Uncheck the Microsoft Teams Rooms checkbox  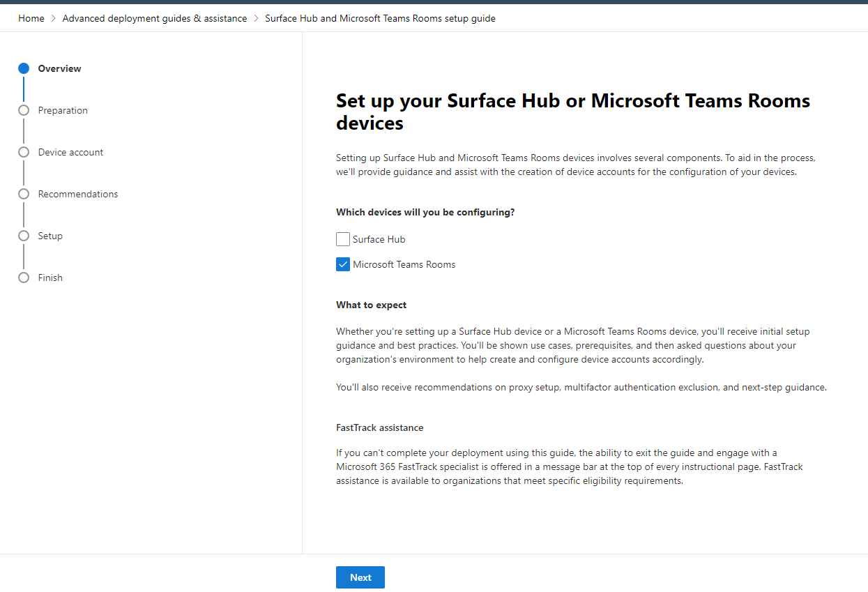pos(343,264)
